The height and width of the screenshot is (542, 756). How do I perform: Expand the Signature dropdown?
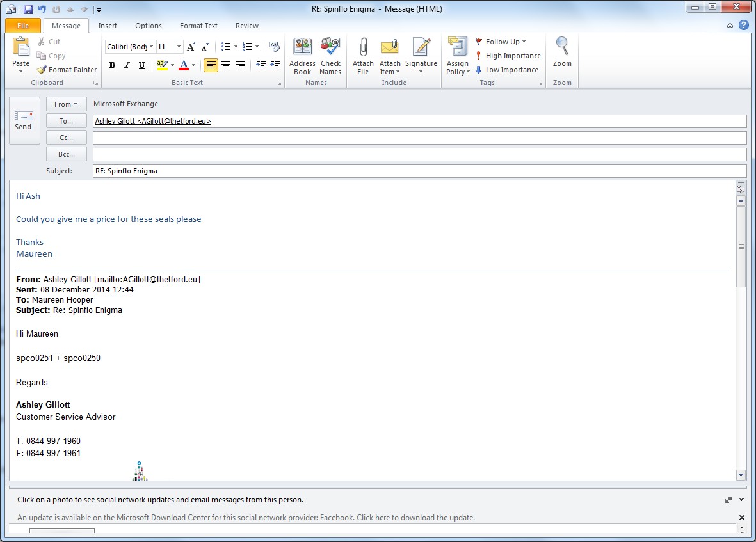(421, 71)
